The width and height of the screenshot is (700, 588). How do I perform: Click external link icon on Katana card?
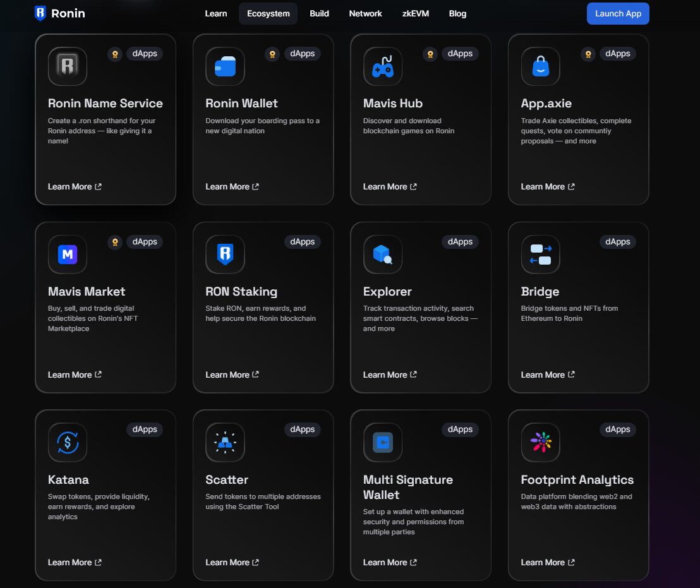point(98,562)
